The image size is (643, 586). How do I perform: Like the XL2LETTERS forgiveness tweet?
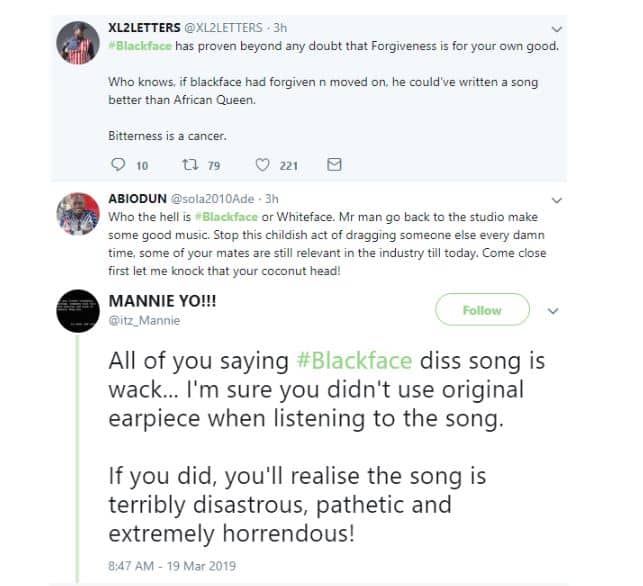tap(264, 165)
